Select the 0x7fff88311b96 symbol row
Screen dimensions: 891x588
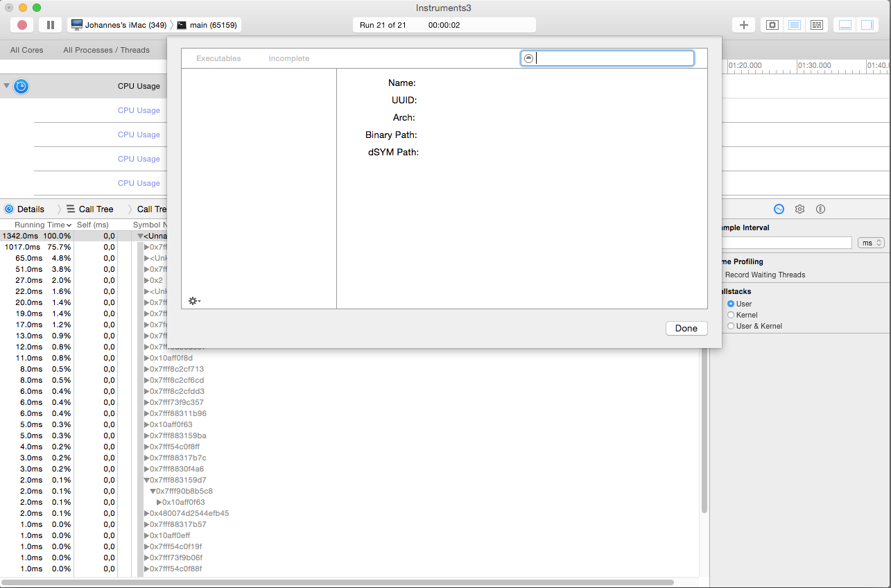[x=178, y=413]
